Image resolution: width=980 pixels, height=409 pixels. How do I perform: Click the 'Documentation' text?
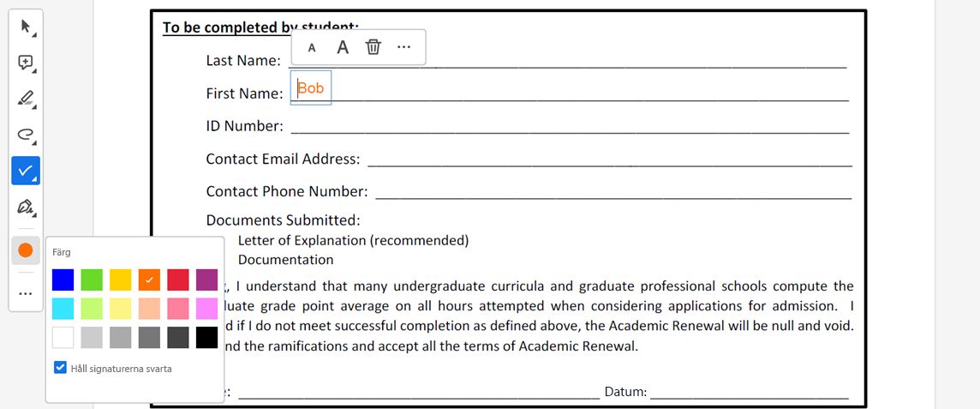tap(285, 260)
